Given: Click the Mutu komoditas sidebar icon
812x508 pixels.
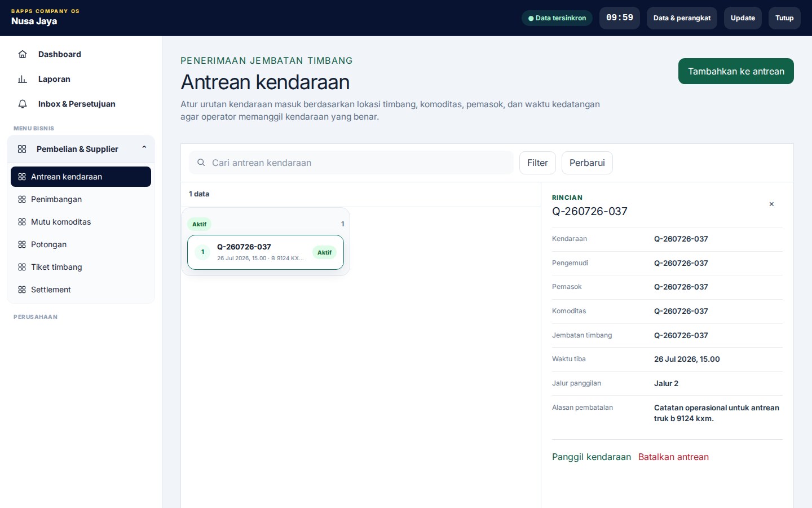Looking at the screenshot, I should point(22,222).
